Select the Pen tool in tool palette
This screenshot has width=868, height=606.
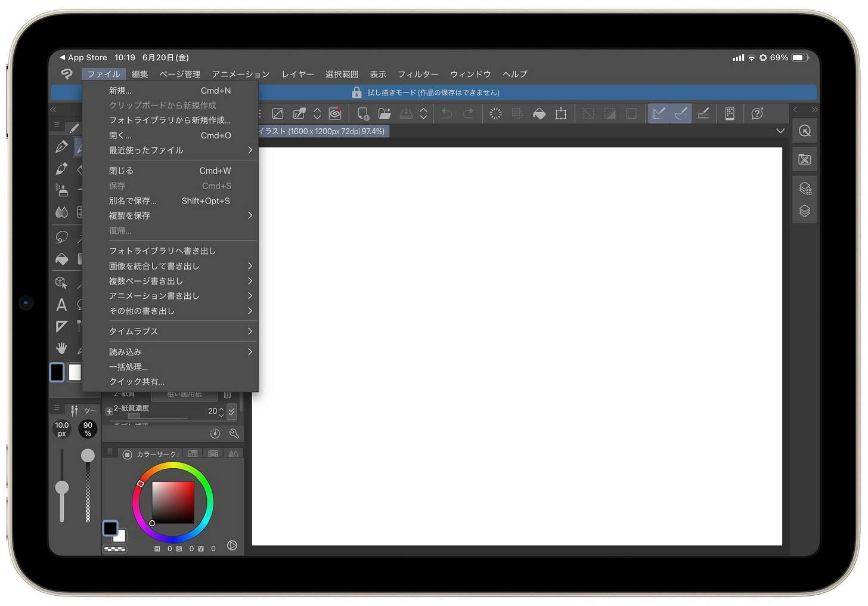tap(61, 147)
